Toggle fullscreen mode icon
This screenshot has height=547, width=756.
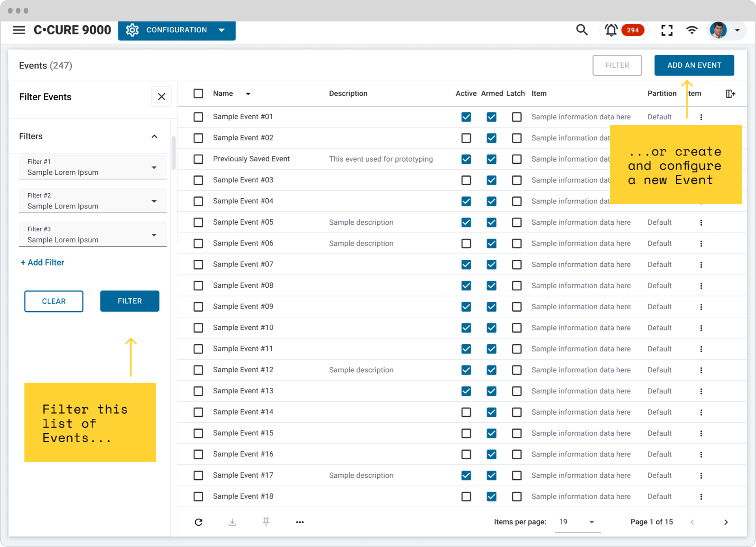[x=667, y=30]
